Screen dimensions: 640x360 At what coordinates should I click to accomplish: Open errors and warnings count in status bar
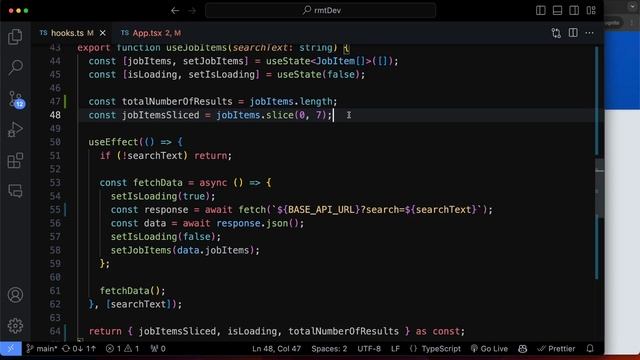[122, 349]
